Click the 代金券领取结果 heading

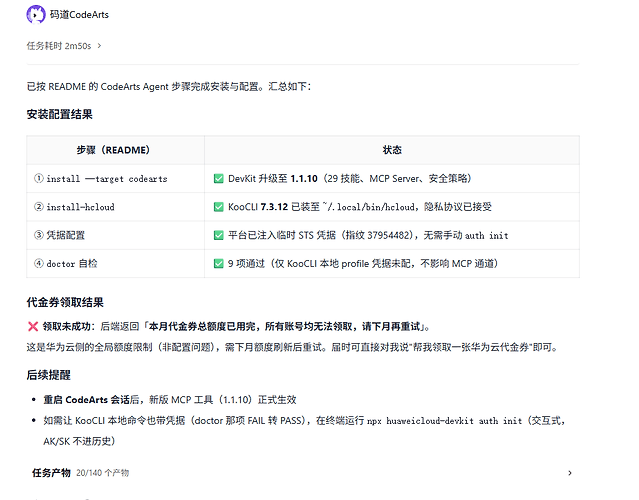(x=65, y=302)
